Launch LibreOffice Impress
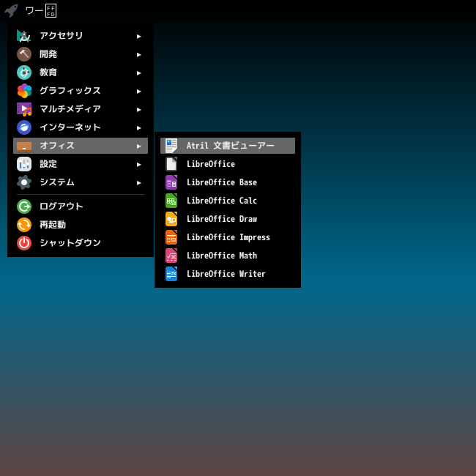476x476 pixels. coord(228,237)
